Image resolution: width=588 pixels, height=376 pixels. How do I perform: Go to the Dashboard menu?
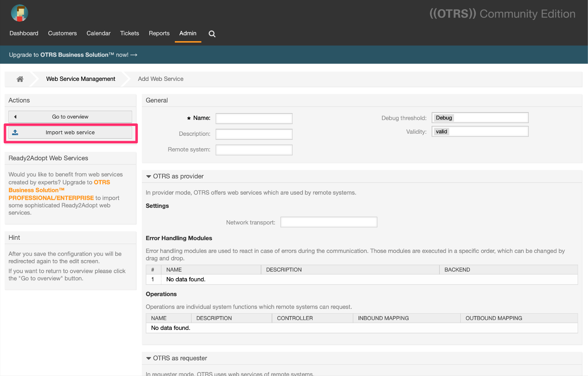click(x=24, y=33)
